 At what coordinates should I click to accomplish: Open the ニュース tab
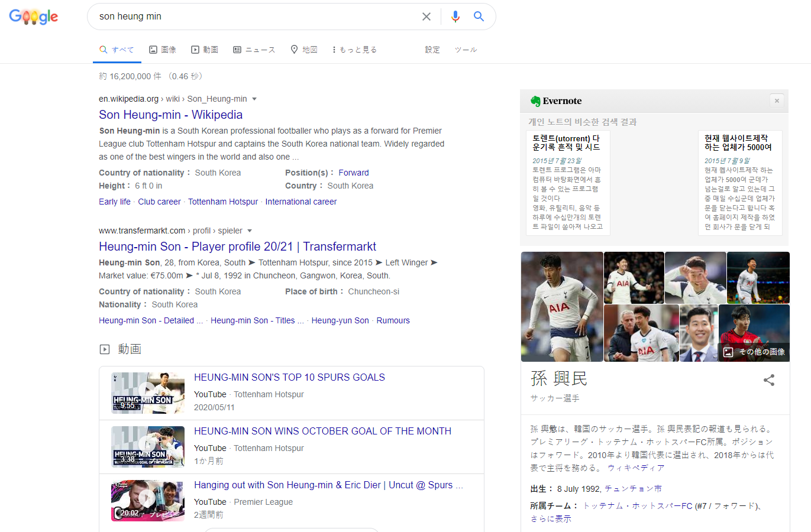(254, 50)
